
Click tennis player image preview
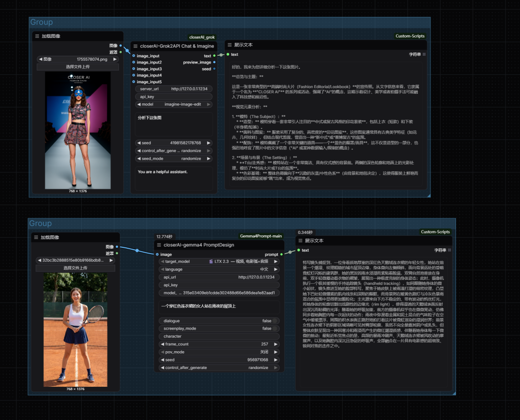coord(75,330)
